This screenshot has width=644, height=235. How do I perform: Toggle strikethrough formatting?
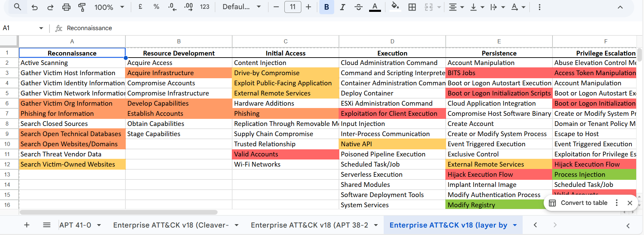tap(359, 7)
